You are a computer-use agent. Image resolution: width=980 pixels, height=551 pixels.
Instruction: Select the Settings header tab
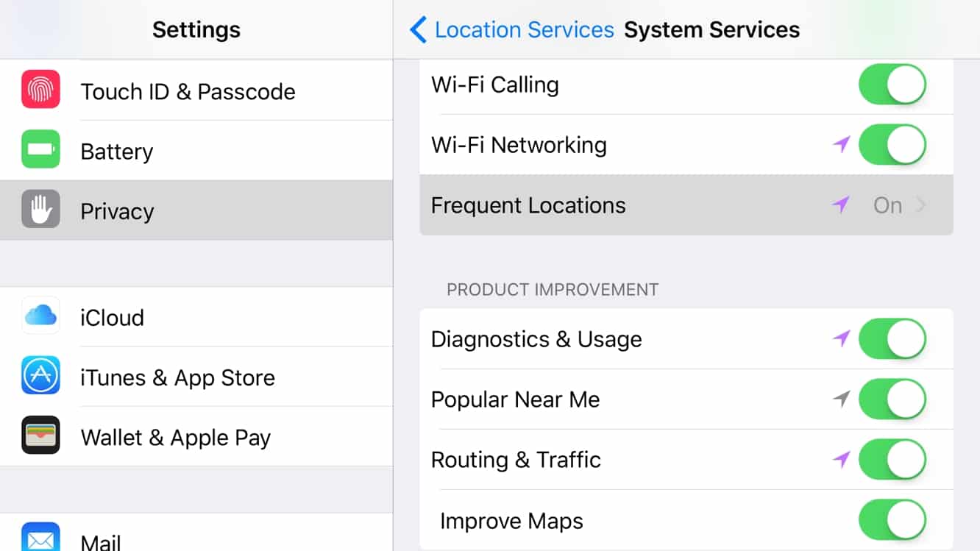point(196,29)
